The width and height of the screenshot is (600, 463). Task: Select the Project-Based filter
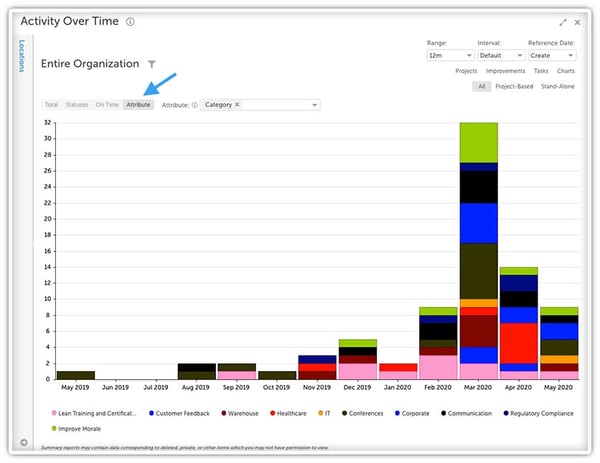(x=514, y=86)
